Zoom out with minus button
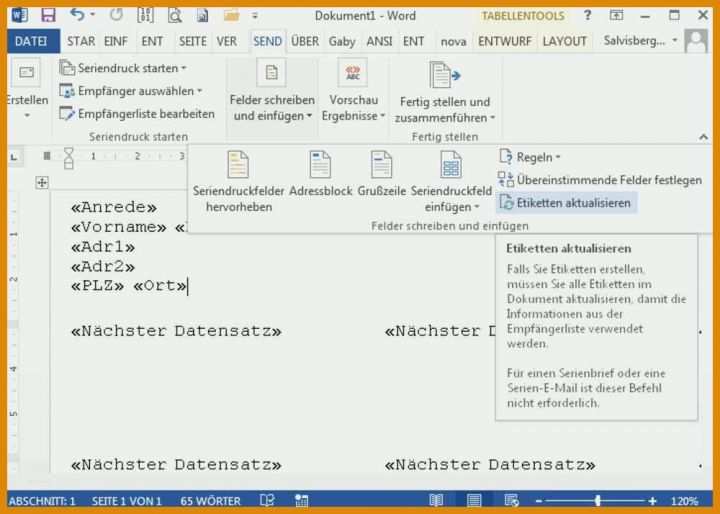The width and height of the screenshot is (720, 514). (x=539, y=501)
